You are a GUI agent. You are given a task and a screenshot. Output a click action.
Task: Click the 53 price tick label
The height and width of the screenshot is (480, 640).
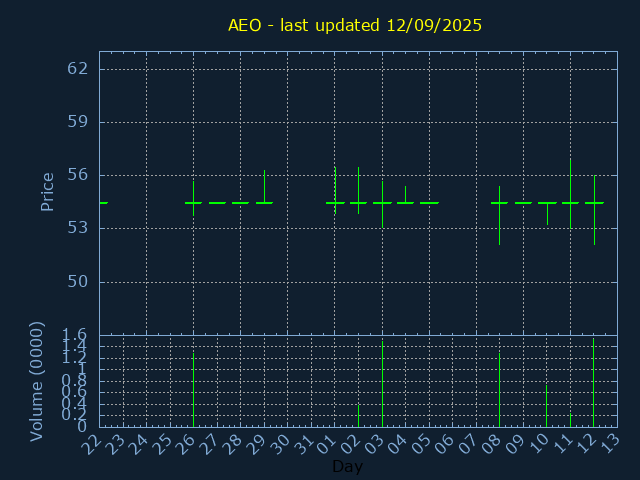(x=78, y=228)
